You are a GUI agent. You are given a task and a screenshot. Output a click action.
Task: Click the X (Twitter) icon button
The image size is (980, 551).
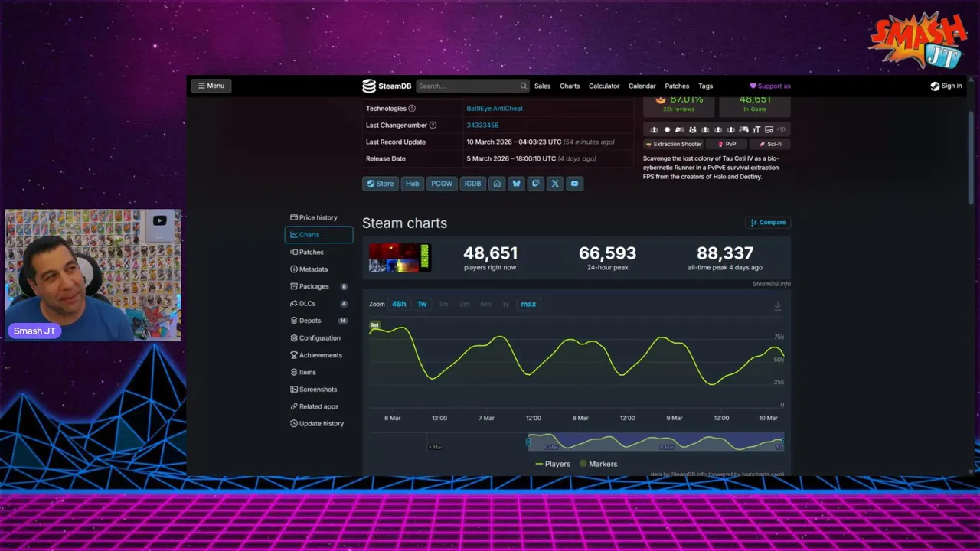pyautogui.click(x=555, y=184)
